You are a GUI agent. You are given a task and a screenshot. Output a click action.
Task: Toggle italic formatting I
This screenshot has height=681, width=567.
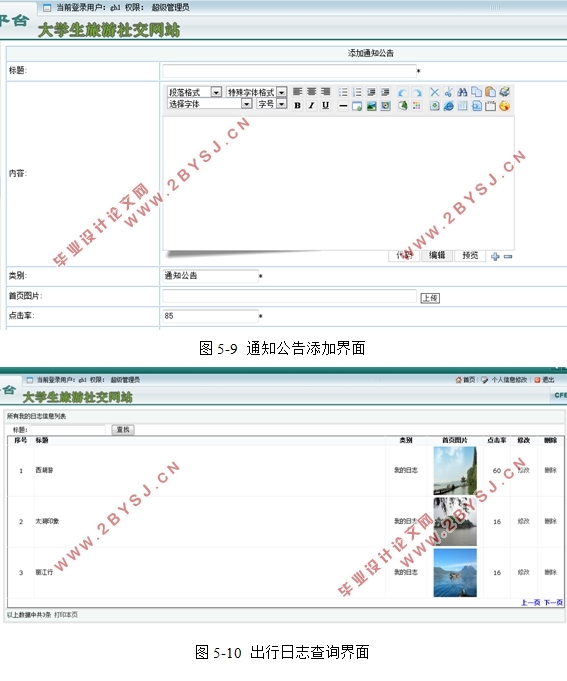click(x=311, y=106)
